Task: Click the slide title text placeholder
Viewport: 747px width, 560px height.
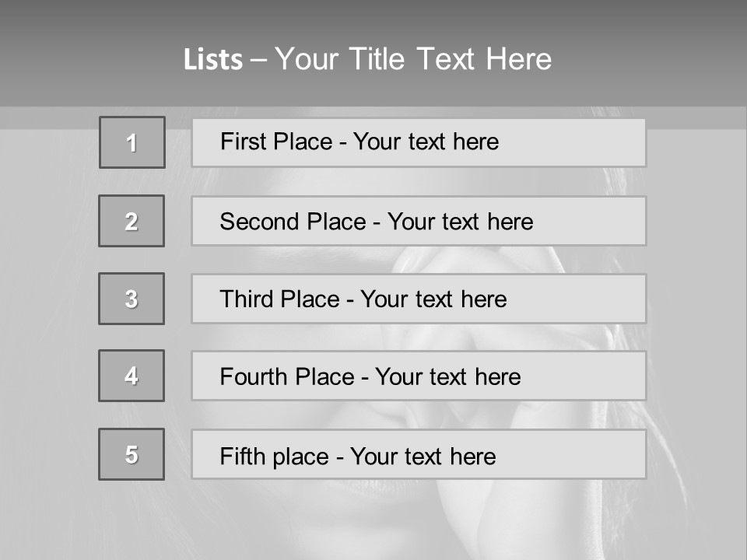Action: (x=367, y=59)
